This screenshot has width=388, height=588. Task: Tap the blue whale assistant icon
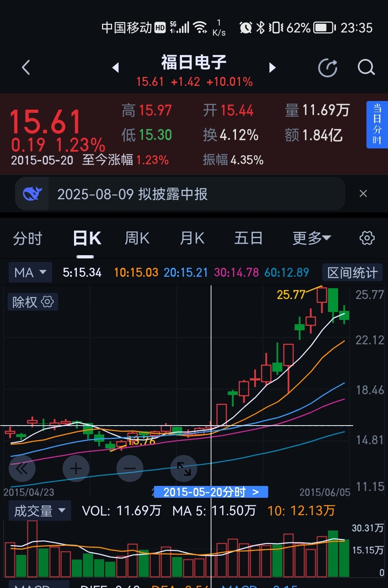click(32, 194)
